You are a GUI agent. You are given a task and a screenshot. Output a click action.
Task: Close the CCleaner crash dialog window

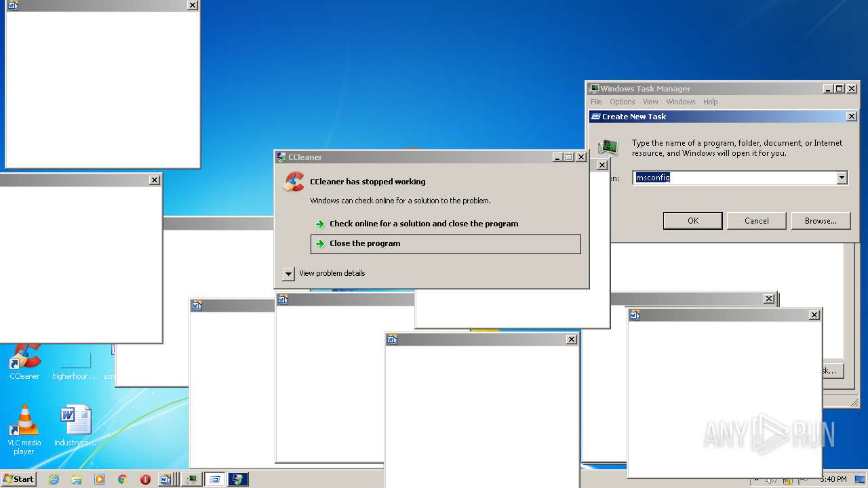click(581, 157)
